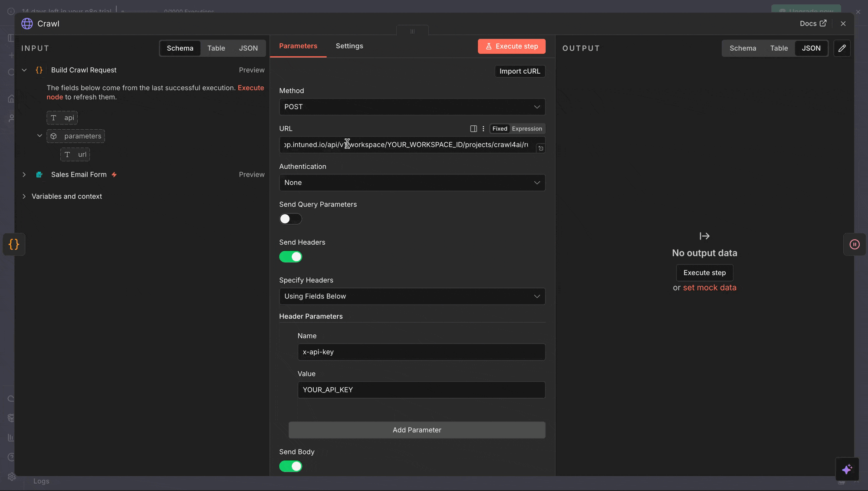This screenshot has height=491, width=868.
Task: Click the globe icon beside the Crawl title
Action: click(26, 23)
